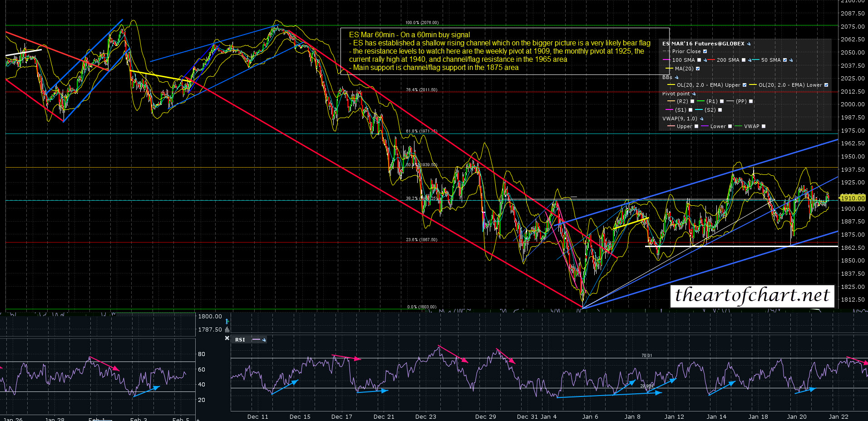Open ES MAR'16 Futures chart settings wrench
The width and height of the screenshot is (868, 421).
[x=749, y=44]
